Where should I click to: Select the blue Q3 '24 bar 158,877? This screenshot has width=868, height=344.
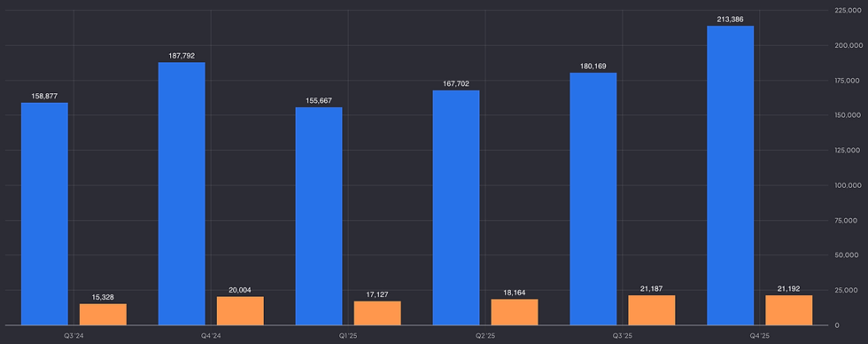[x=44, y=214]
